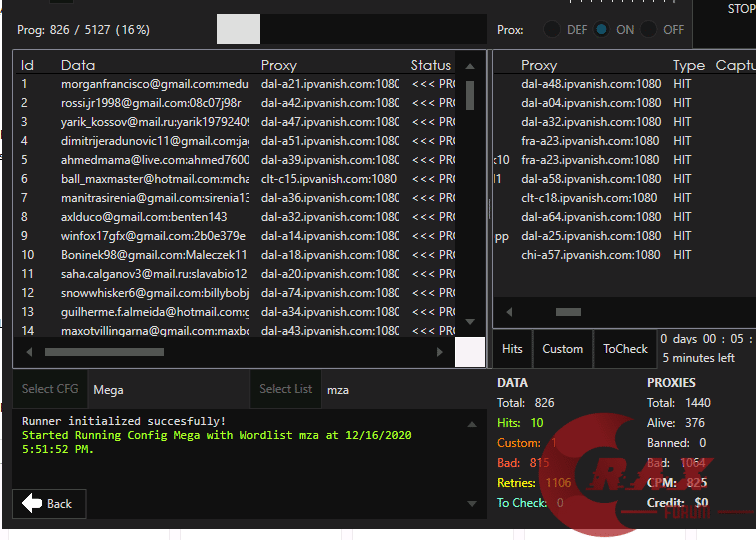This screenshot has width=756, height=540.
Task: Show the ToCheck tab
Action: coord(625,349)
